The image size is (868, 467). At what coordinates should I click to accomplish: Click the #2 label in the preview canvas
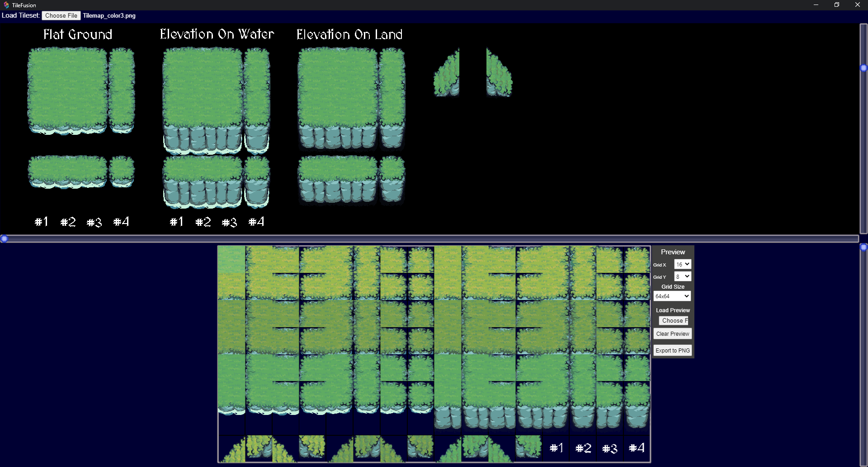tap(583, 448)
